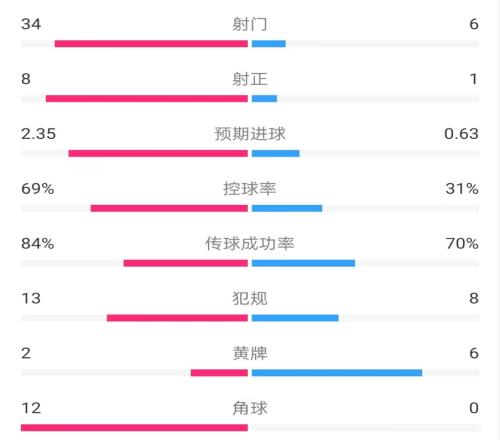This screenshot has height=440, width=500.
Task: Click the 控球率 possession label
Action: 250,189
